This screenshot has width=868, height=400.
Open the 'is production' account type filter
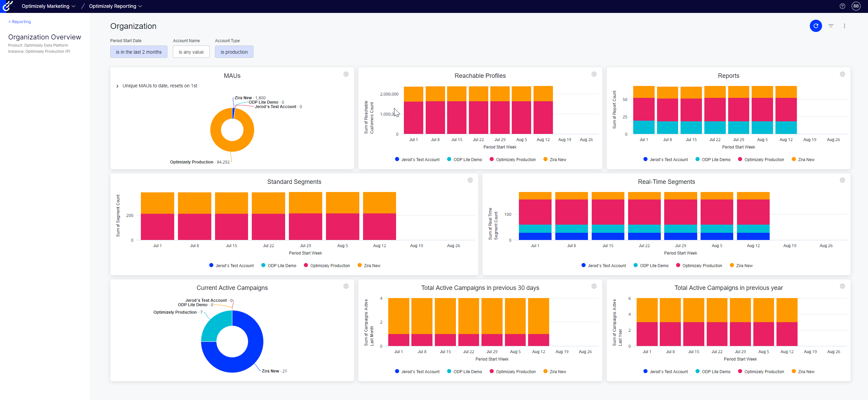[x=234, y=52]
